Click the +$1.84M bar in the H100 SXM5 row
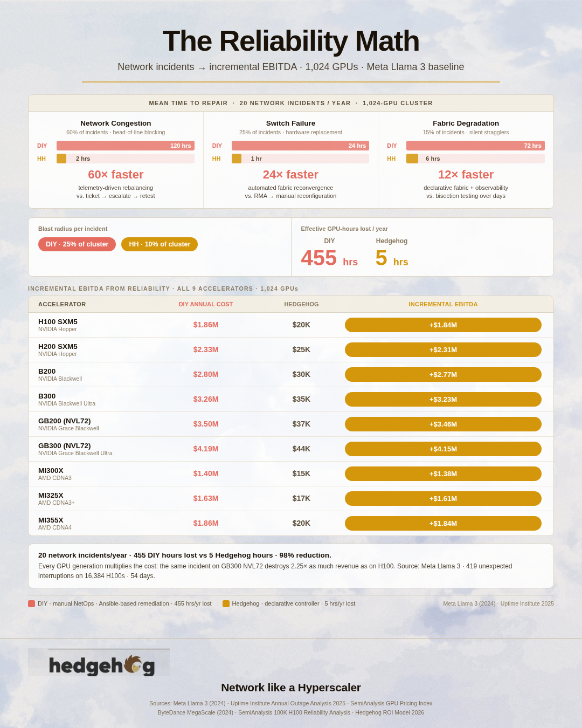The height and width of the screenshot is (728, 582). pos(443,325)
